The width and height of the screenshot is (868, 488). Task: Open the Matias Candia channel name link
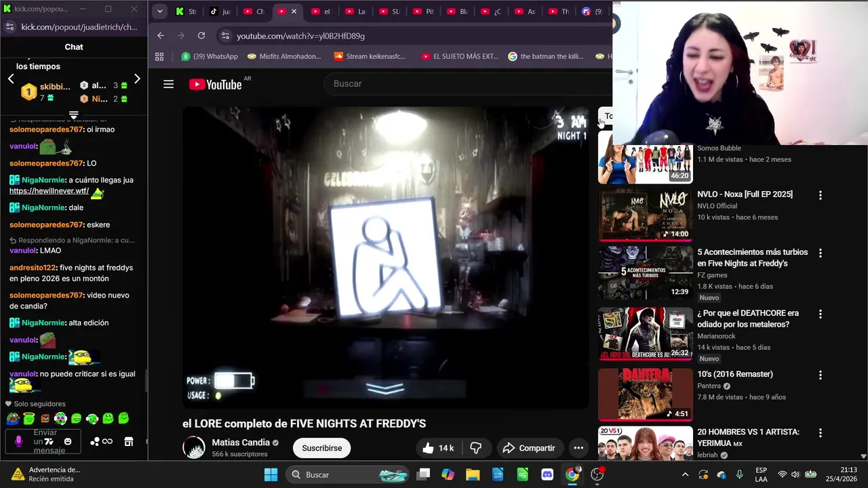click(x=241, y=443)
